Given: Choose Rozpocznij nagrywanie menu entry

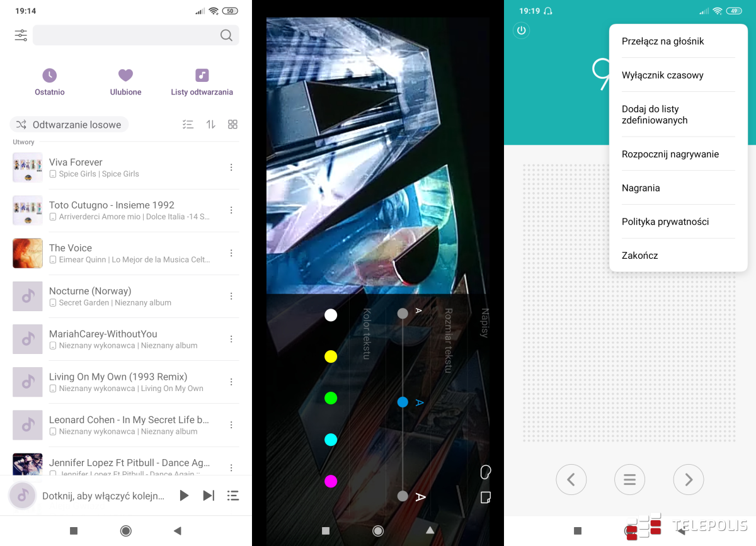Looking at the screenshot, I should coord(670,154).
